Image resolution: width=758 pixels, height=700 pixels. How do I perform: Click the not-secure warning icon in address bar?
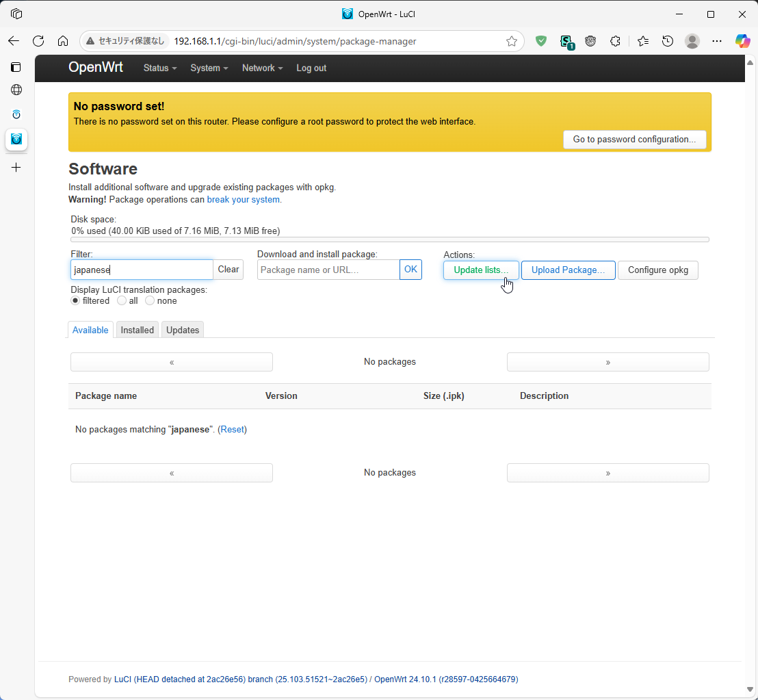(x=90, y=41)
